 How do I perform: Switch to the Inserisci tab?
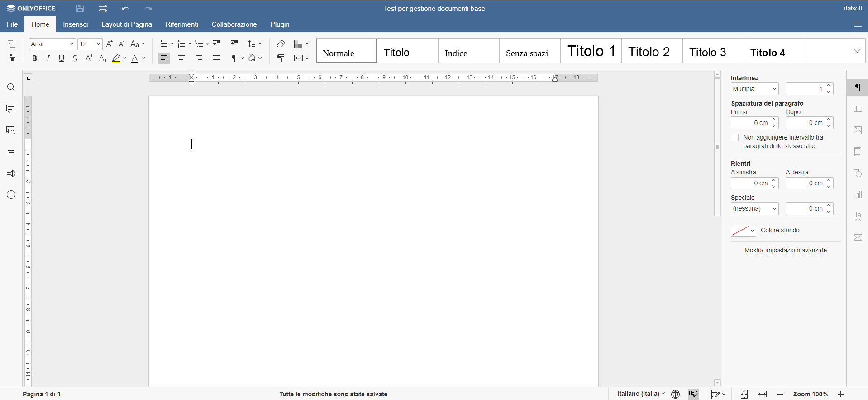click(75, 24)
